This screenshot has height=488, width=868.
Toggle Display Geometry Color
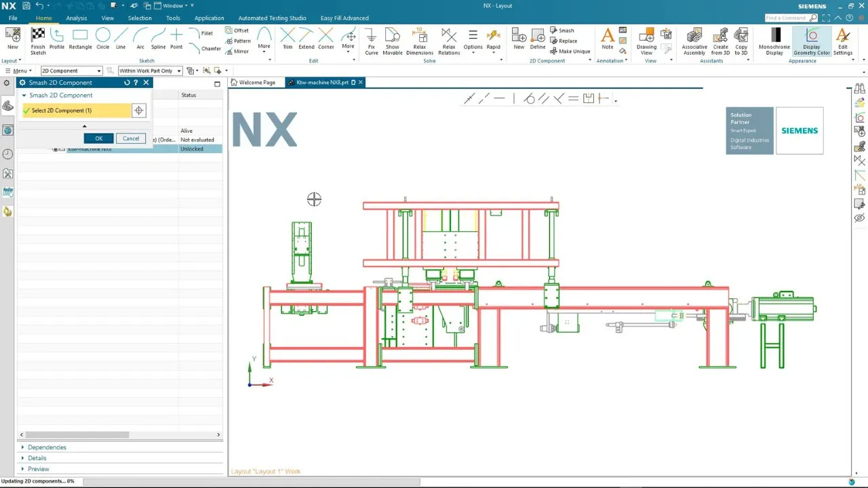click(812, 41)
